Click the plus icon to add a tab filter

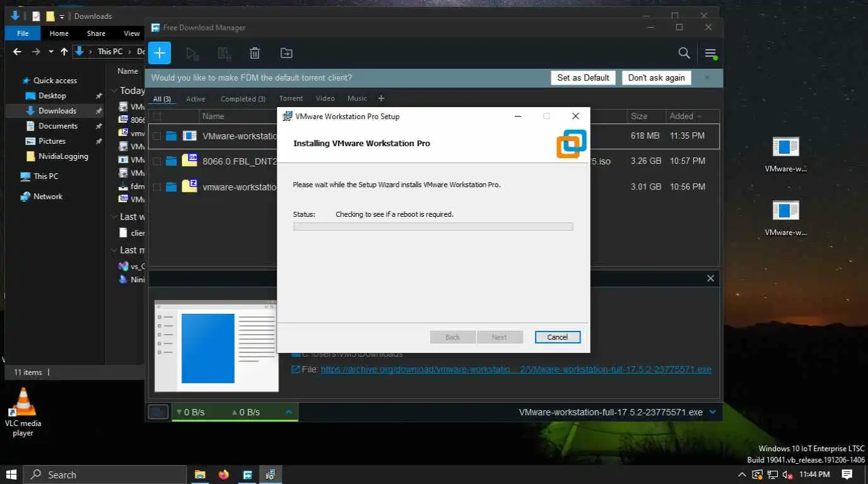381,98
